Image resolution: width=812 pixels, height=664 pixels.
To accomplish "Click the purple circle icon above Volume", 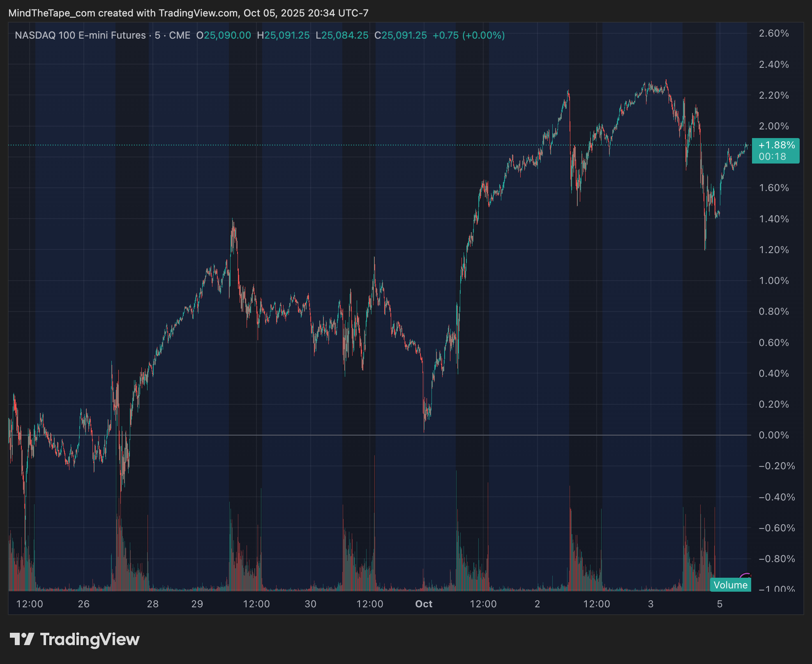I will (746, 576).
